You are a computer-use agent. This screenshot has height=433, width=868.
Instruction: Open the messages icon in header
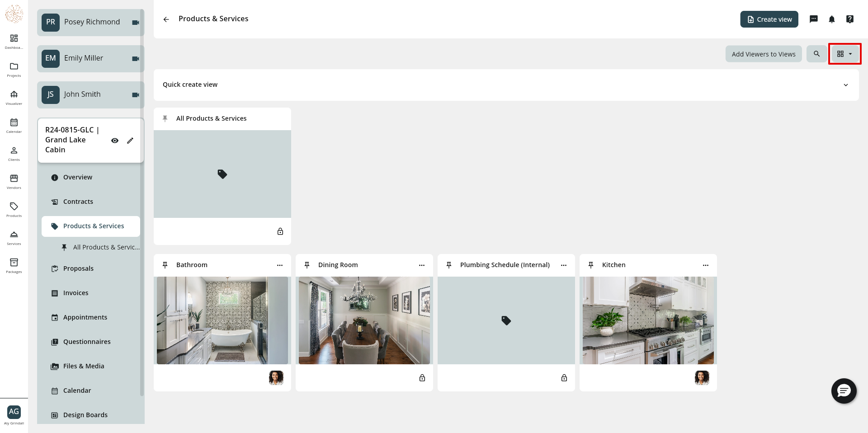coord(814,19)
